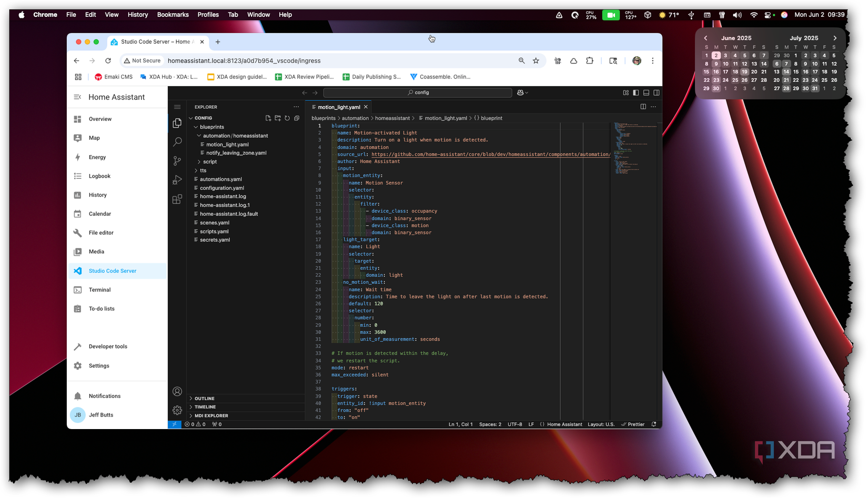Screen dimensions: 868x499
Task: Open the Run and Debug view
Action: (x=177, y=180)
